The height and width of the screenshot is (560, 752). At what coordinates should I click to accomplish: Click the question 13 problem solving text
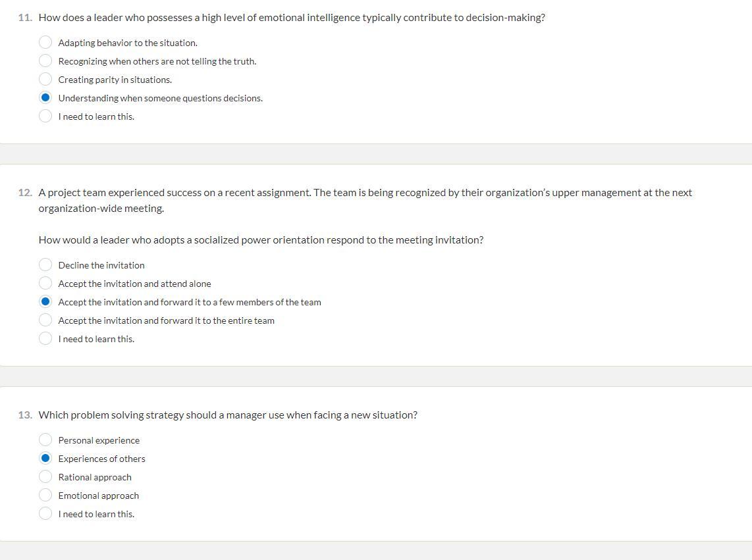[x=228, y=415]
